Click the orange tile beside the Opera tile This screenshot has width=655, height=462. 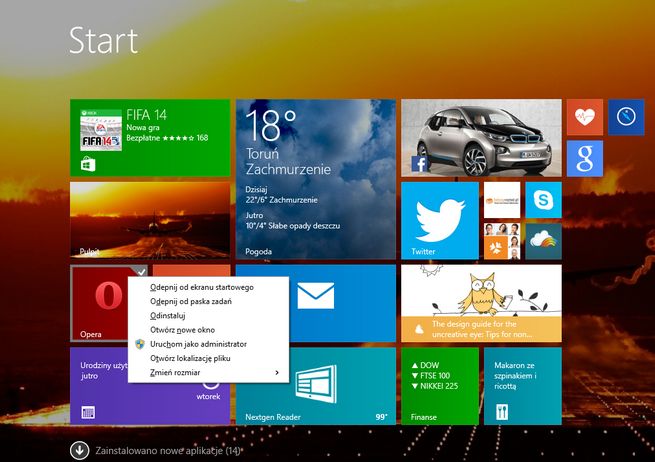(x=191, y=270)
